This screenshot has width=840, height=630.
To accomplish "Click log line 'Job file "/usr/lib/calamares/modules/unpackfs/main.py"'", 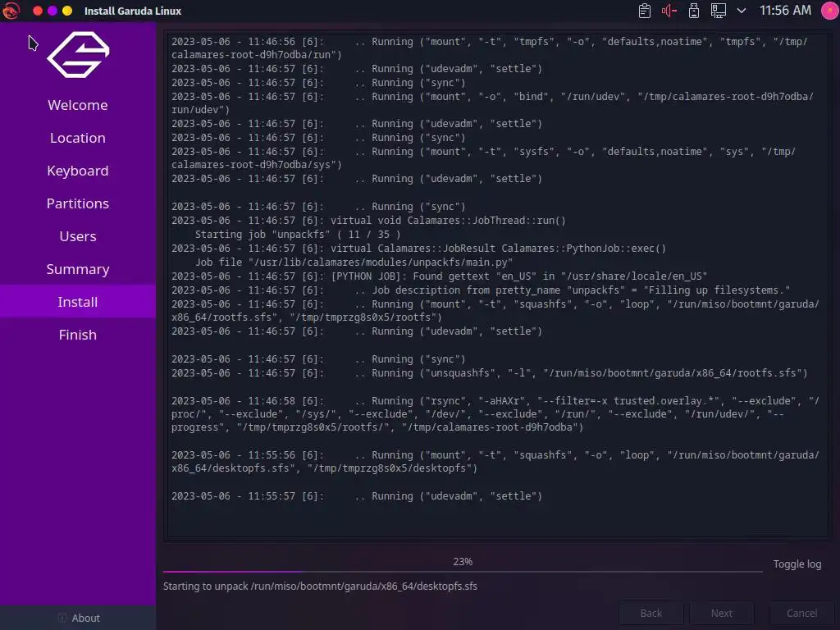I will (354, 262).
